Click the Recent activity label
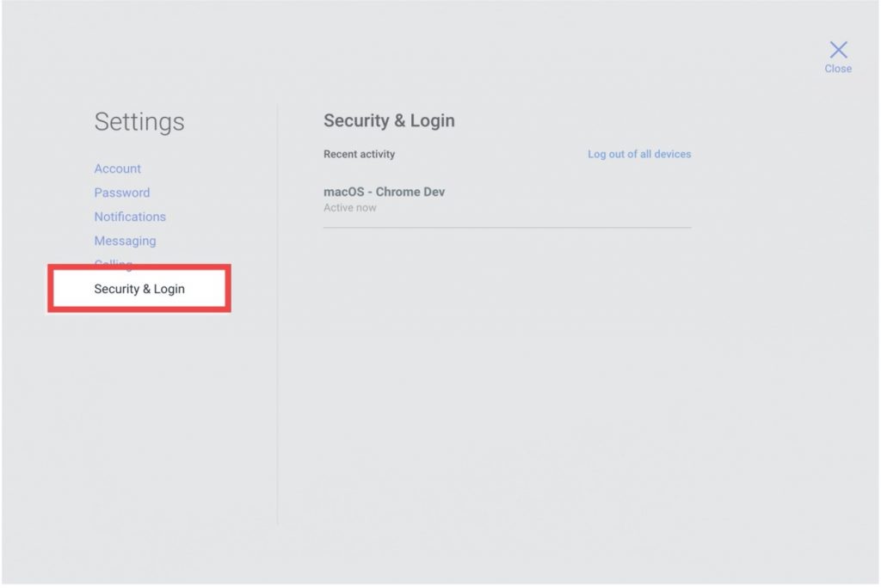The width and height of the screenshot is (881, 588). pos(359,155)
